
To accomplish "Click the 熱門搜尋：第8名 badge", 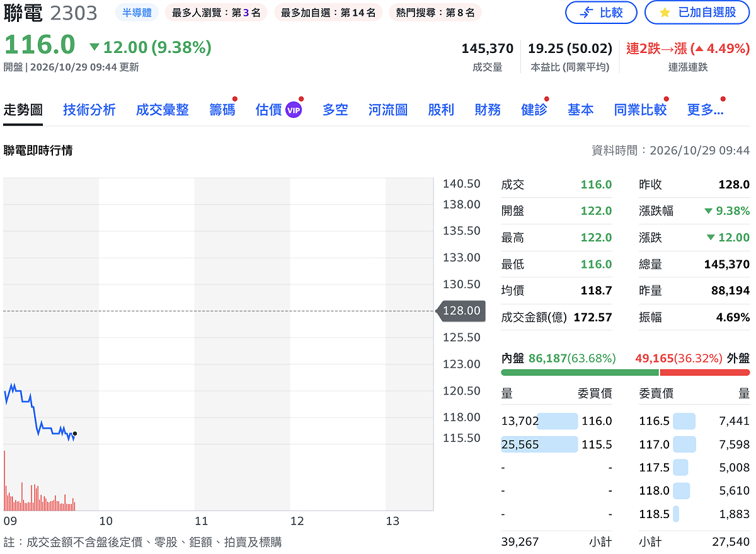I will tap(435, 13).
